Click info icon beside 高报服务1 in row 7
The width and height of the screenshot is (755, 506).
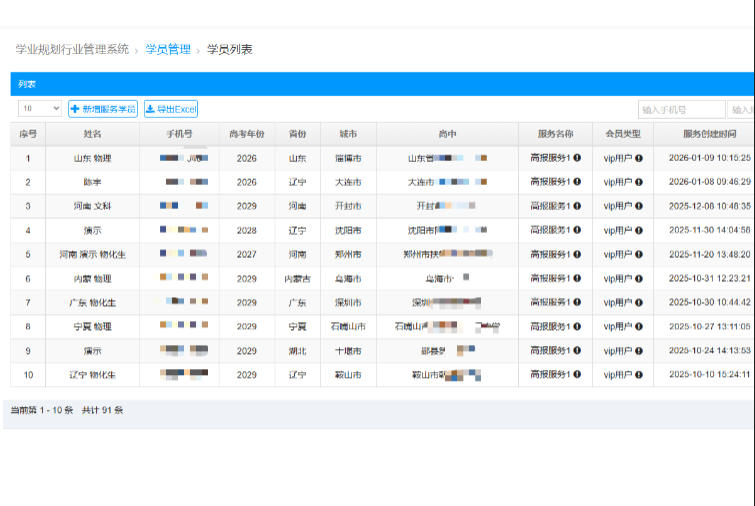point(577,302)
